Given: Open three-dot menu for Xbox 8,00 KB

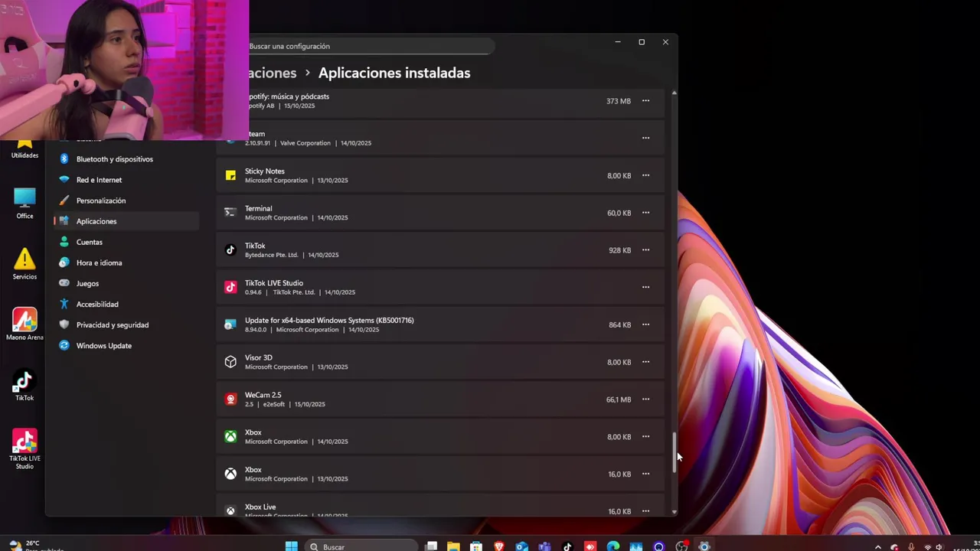Looking at the screenshot, I should click(x=645, y=436).
